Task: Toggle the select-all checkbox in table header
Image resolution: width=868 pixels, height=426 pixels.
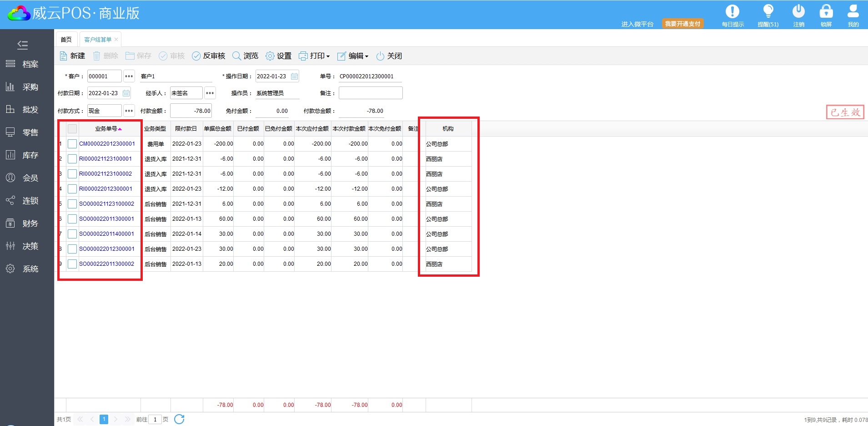Action: 72,129
